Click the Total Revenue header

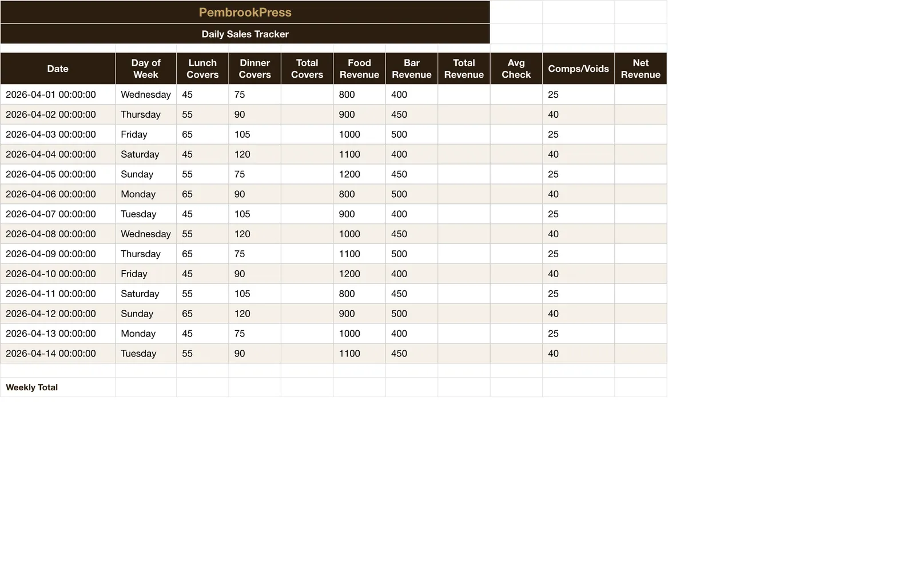(x=464, y=69)
